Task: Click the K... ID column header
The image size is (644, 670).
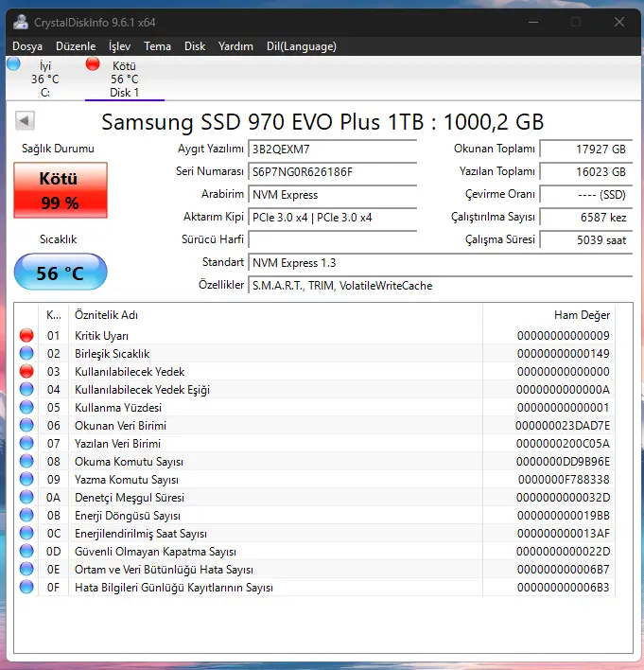Action: [x=53, y=315]
